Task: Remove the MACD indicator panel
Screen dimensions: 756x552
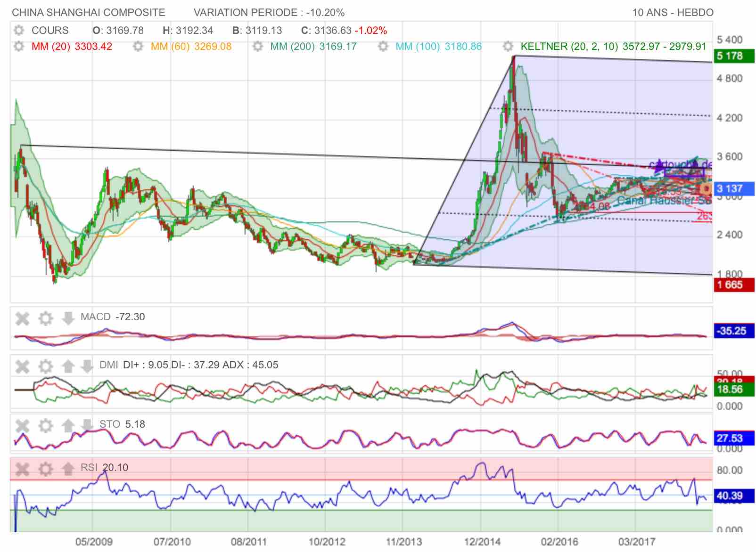Action: click(23, 318)
